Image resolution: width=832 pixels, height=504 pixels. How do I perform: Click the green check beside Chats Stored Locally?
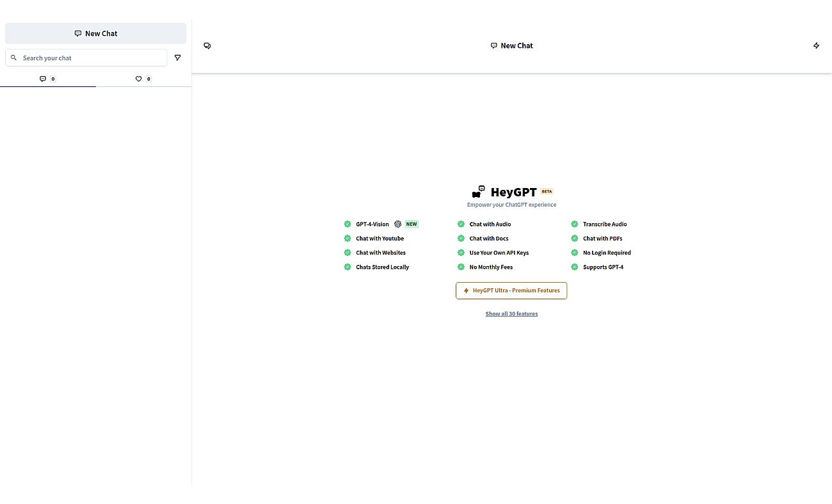tap(348, 267)
